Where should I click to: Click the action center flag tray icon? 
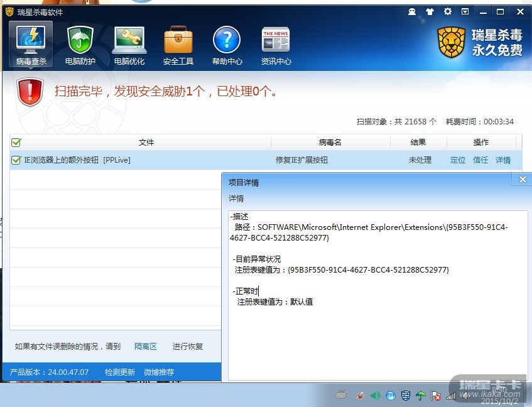click(436, 396)
